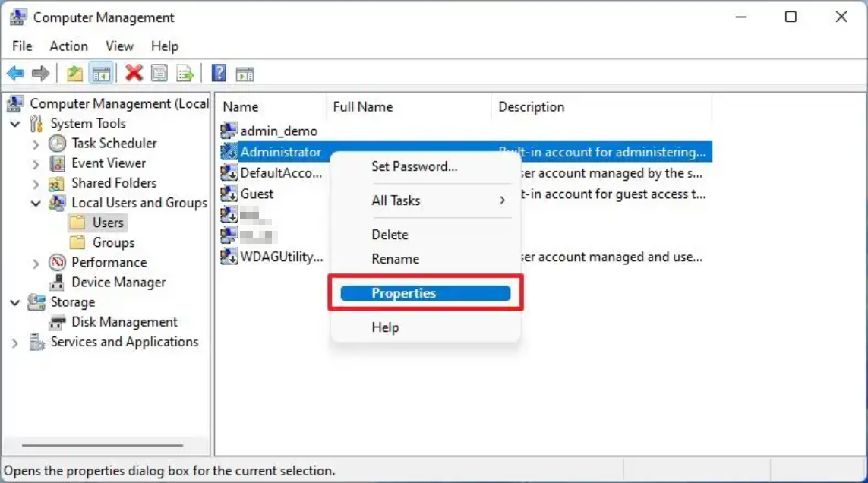Image resolution: width=868 pixels, height=483 pixels.
Task: Expand the Task Scheduler tree node
Action: tap(36, 143)
